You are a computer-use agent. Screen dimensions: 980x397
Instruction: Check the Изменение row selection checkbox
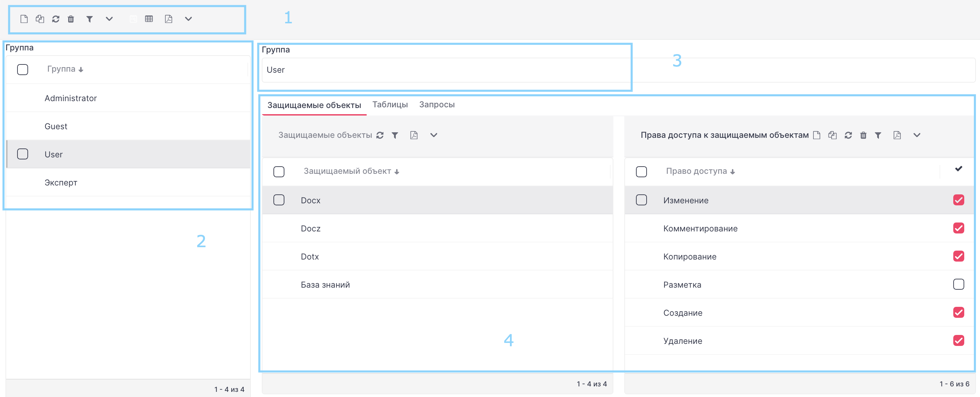[x=641, y=200]
